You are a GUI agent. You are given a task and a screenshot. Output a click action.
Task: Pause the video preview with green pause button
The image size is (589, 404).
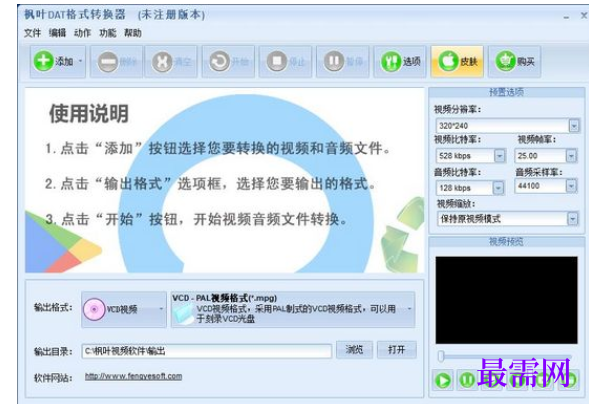(x=467, y=380)
